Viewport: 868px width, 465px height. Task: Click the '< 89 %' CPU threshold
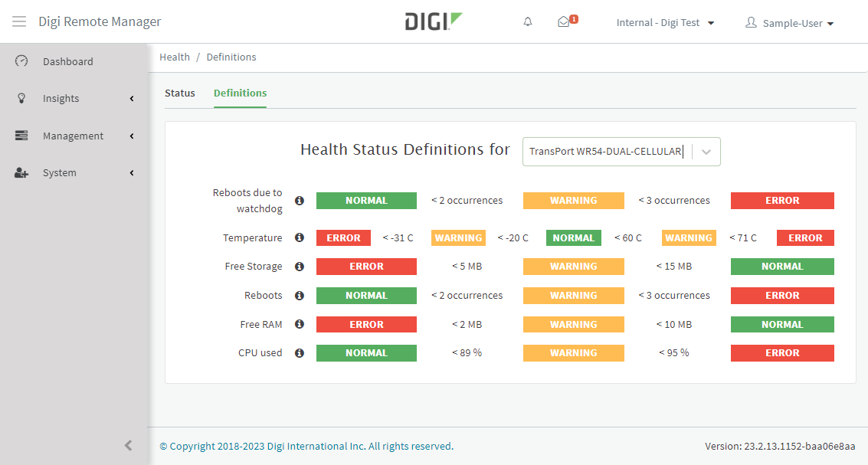(x=467, y=352)
